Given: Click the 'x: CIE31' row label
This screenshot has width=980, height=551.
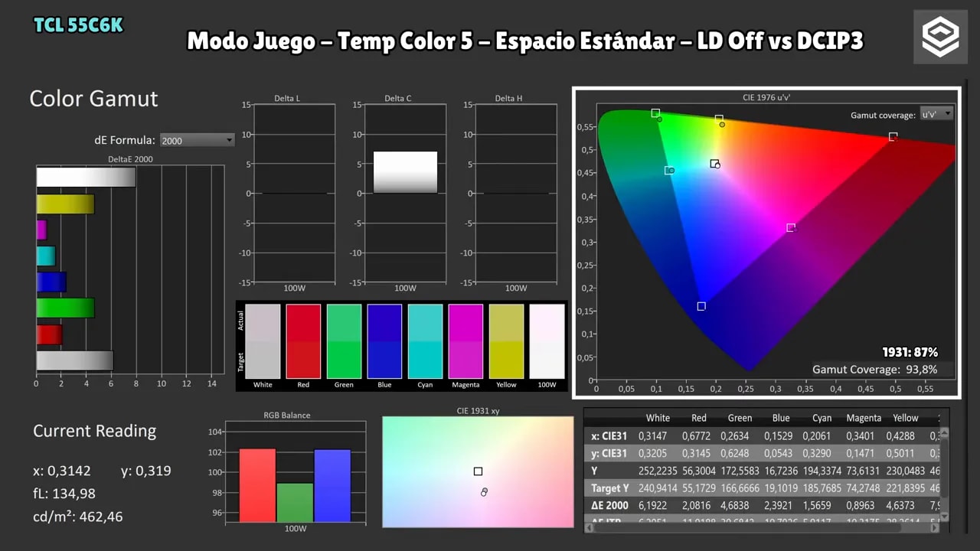Looking at the screenshot, I should pos(609,436).
